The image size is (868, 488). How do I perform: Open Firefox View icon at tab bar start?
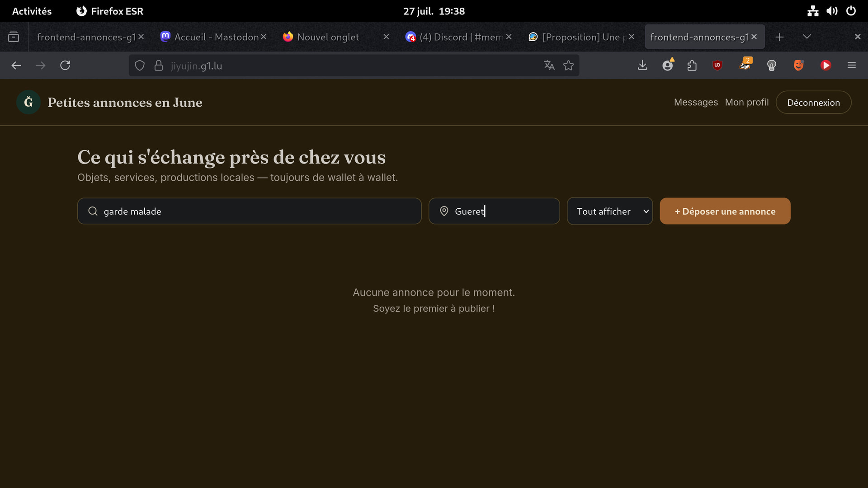[14, 37]
